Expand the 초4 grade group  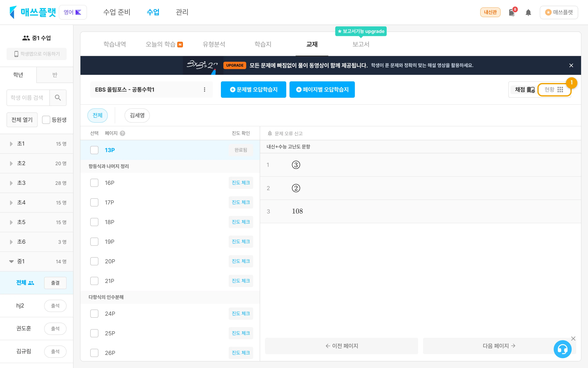[11, 203]
